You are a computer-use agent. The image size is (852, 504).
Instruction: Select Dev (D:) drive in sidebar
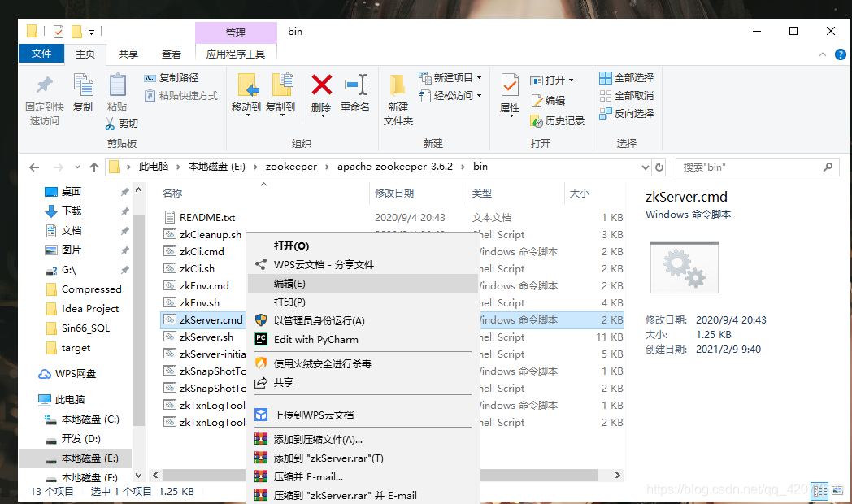[81, 439]
